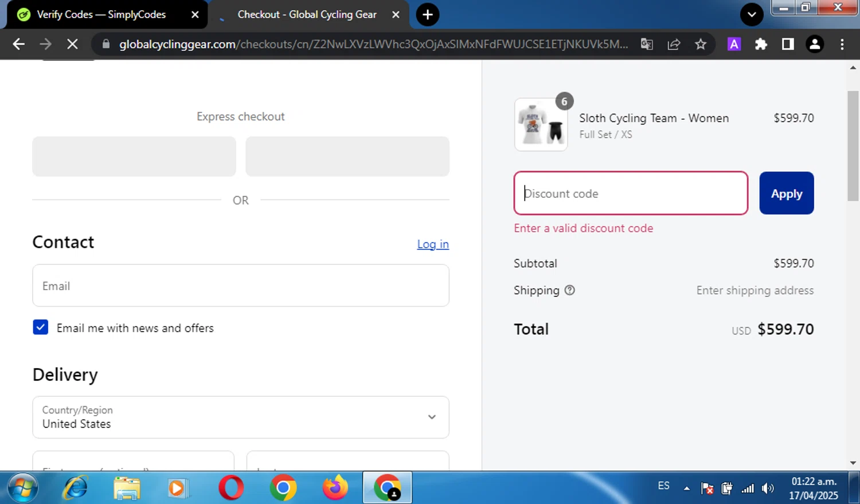860x504 pixels.
Task: Launch Chrome from taskbar
Action: (283, 488)
